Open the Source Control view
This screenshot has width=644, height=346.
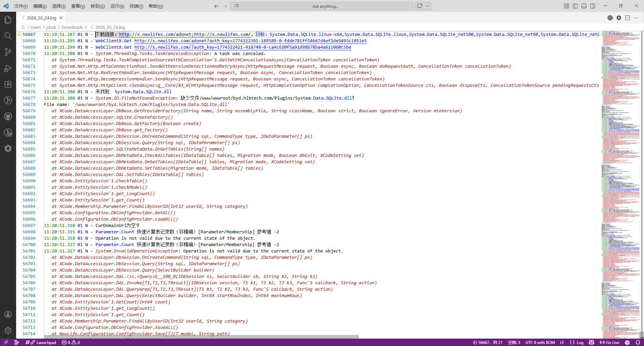8,52
